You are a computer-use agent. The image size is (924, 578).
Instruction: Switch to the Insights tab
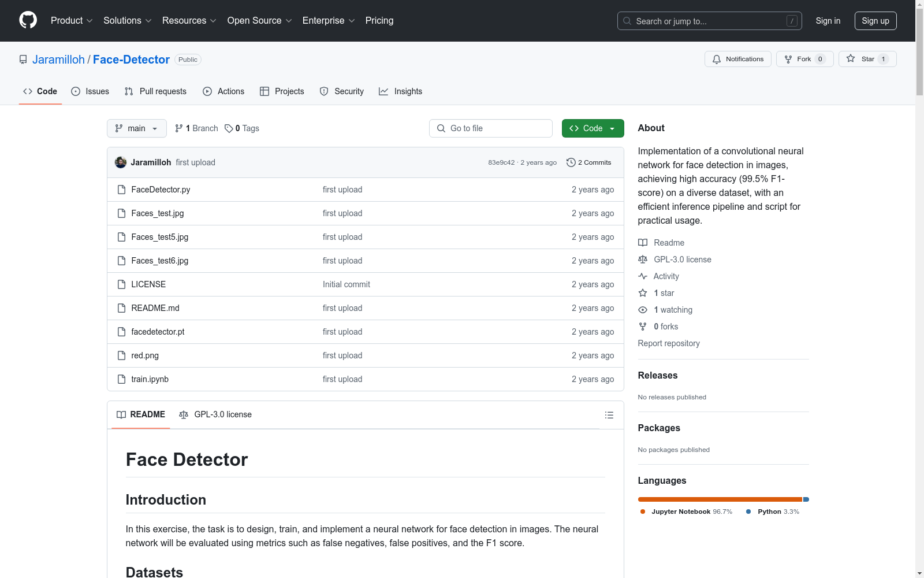pos(401,91)
